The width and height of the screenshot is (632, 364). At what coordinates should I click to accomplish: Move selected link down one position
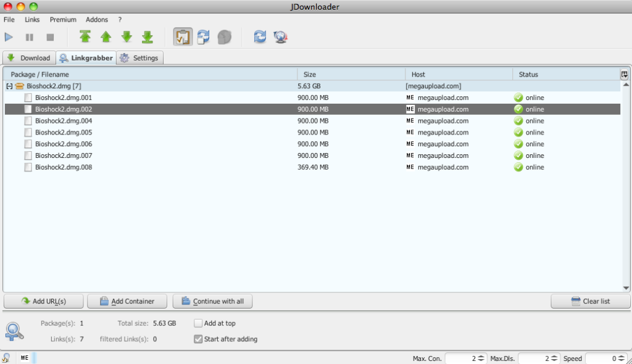click(127, 36)
